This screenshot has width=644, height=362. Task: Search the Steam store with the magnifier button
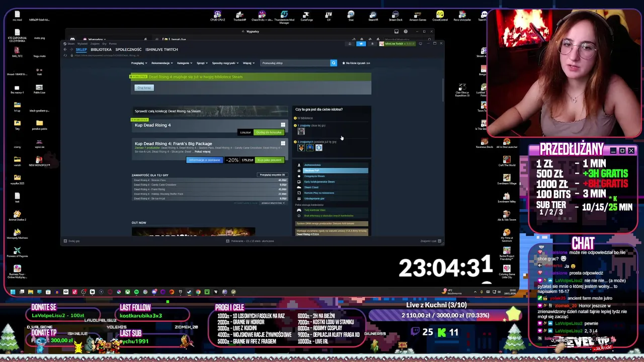333,63
